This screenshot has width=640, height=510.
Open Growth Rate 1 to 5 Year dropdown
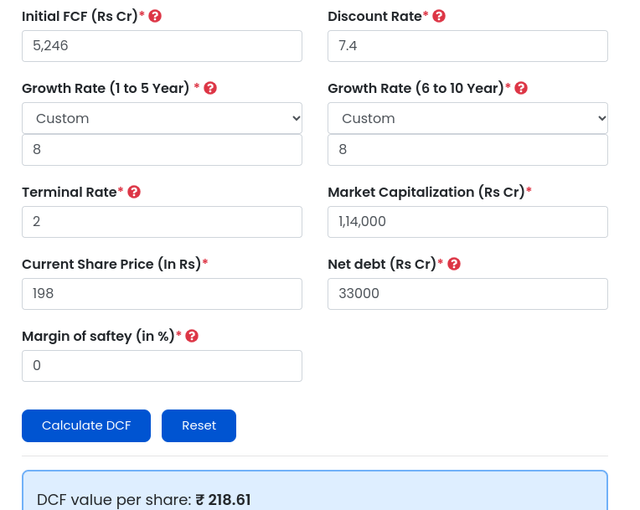click(162, 118)
